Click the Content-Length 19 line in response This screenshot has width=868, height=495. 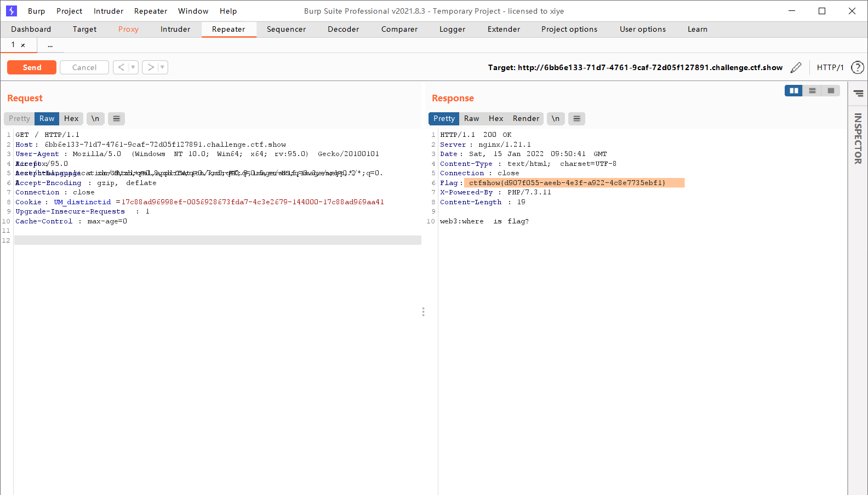(x=483, y=202)
